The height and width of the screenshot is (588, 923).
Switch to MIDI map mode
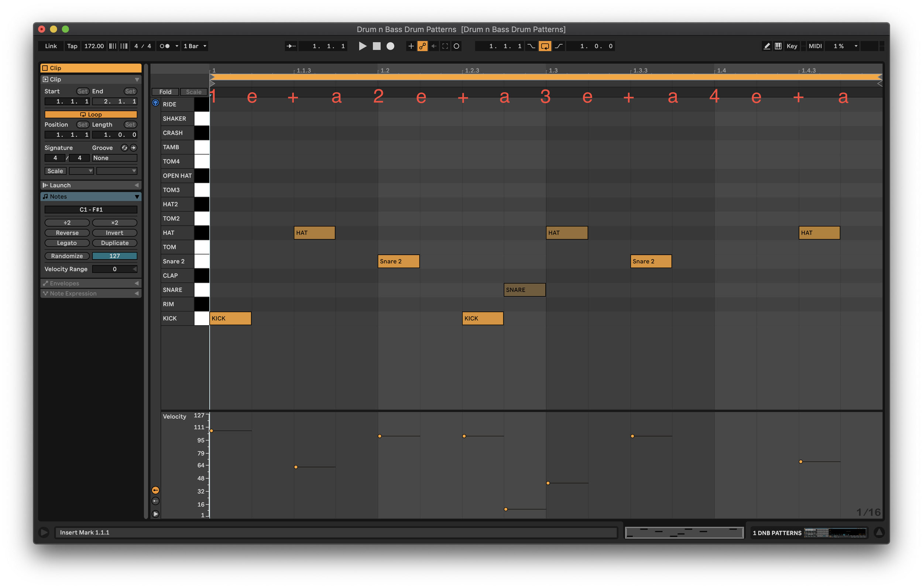coord(815,46)
